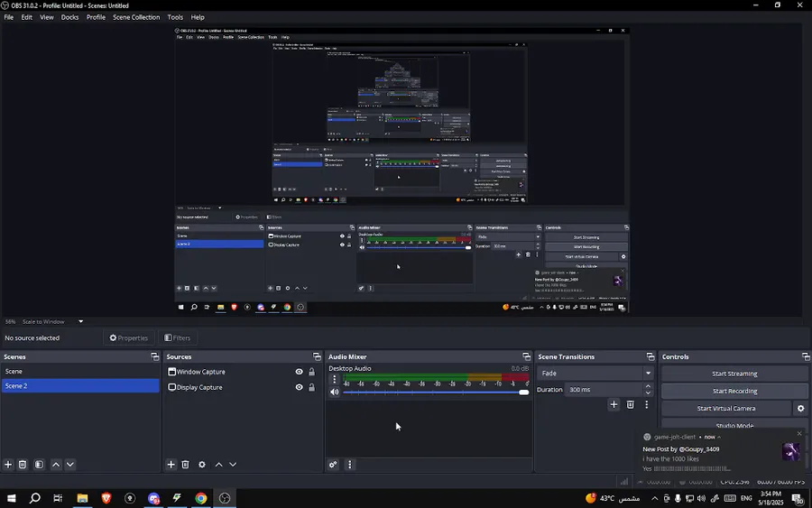The height and width of the screenshot is (508, 812).
Task: Click the Filters button
Action: point(178,337)
